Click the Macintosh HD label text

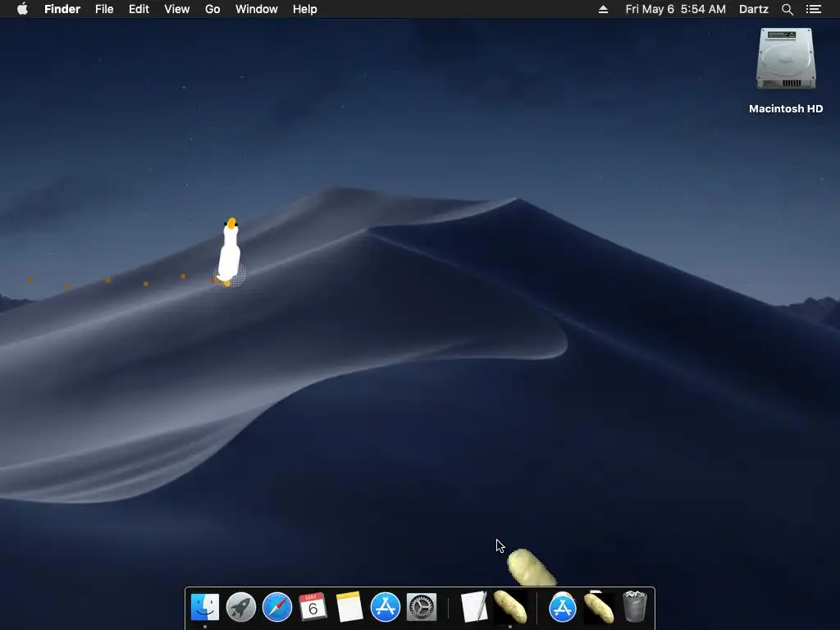786,109
